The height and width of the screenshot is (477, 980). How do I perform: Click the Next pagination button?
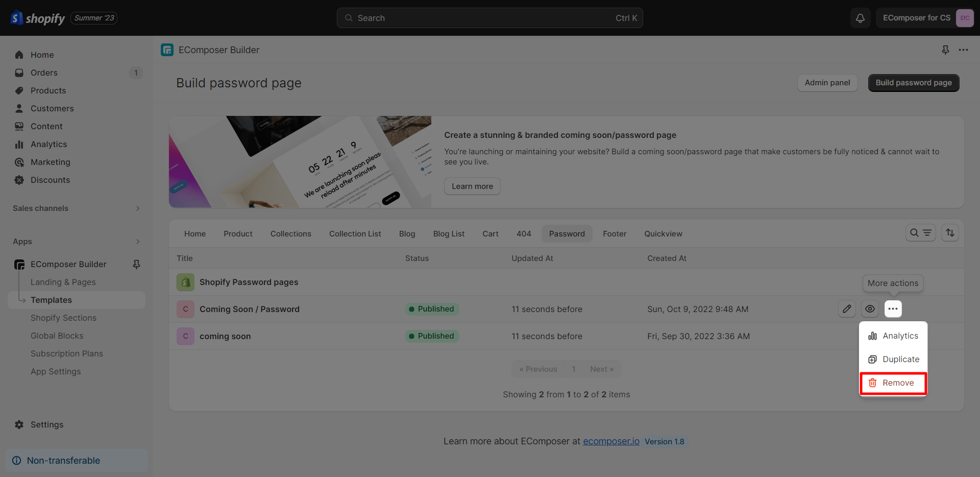(x=602, y=369)
